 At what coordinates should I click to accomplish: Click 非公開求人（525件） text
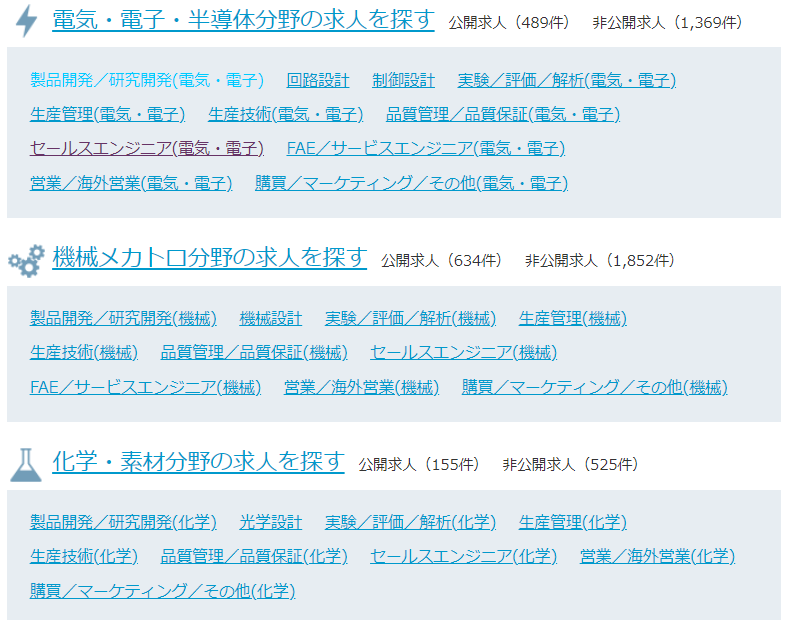tap(570, 464)
